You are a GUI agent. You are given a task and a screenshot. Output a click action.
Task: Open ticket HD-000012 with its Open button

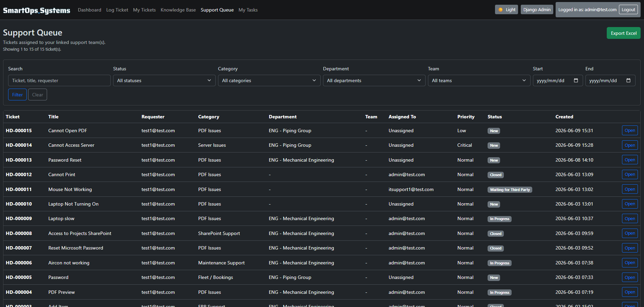[630, 174]
